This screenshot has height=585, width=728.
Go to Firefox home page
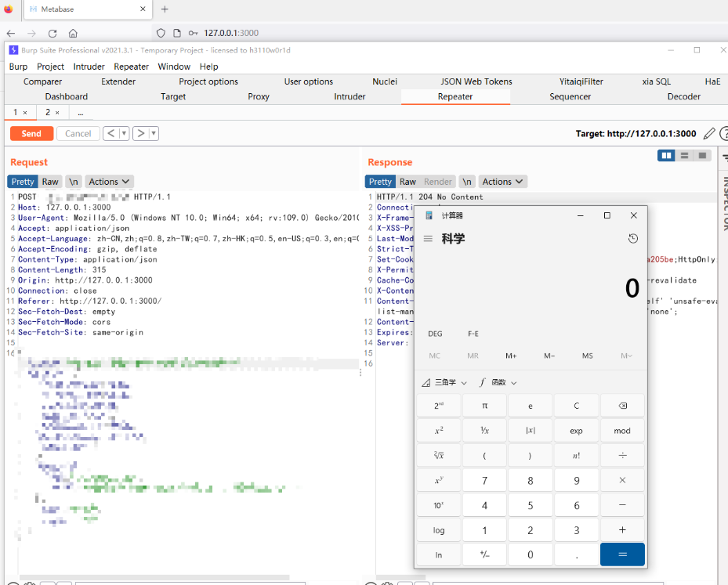[x=73, y=34]
